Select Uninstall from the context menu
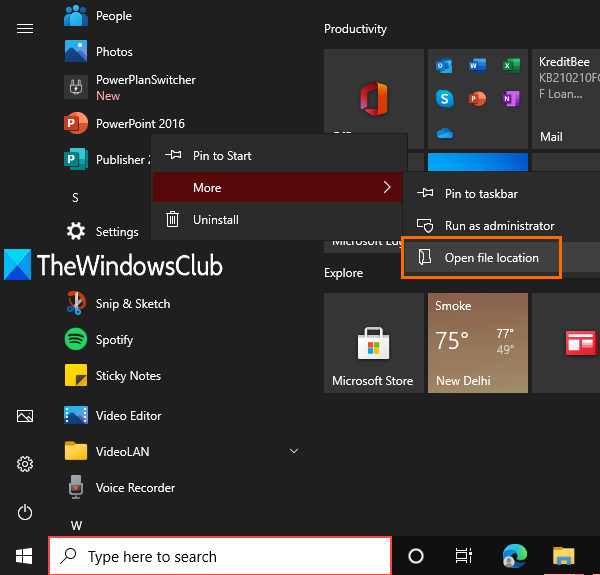The width and height of the screenshot is (600, 575). (x=216, y=220)
